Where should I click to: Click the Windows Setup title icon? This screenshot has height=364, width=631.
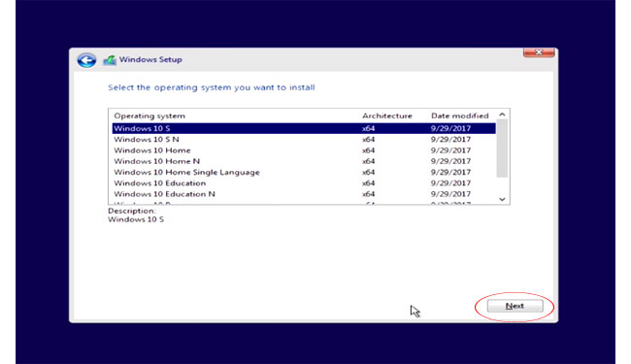(110, 60)
